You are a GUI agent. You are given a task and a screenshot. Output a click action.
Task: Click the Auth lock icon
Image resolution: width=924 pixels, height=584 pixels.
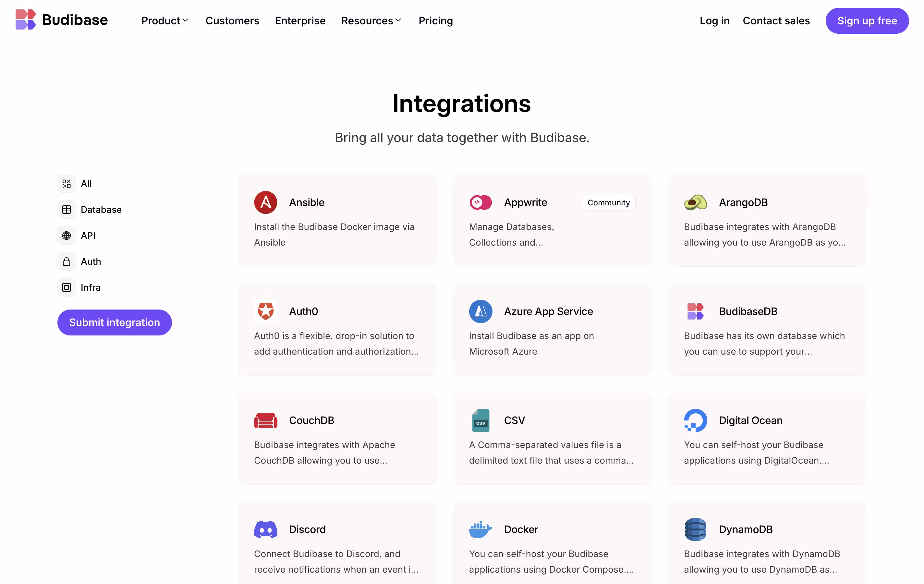coord(67,262)
